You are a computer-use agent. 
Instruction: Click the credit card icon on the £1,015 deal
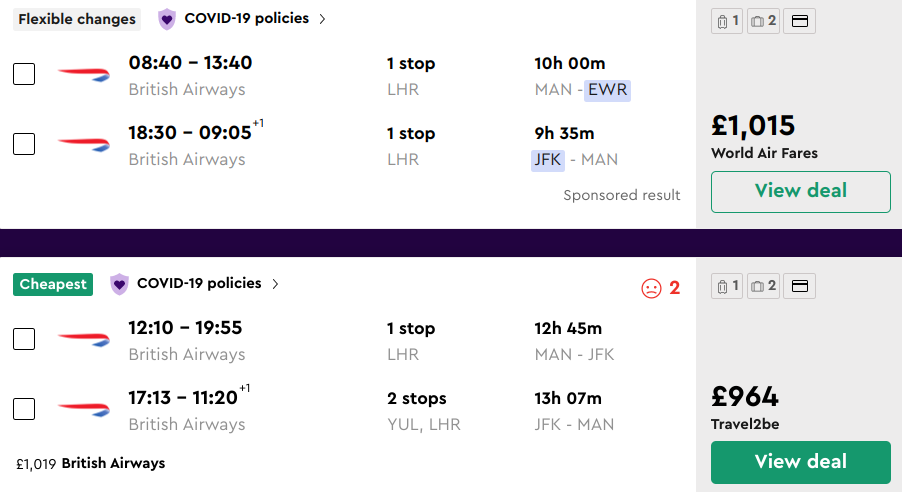[799, 21]
